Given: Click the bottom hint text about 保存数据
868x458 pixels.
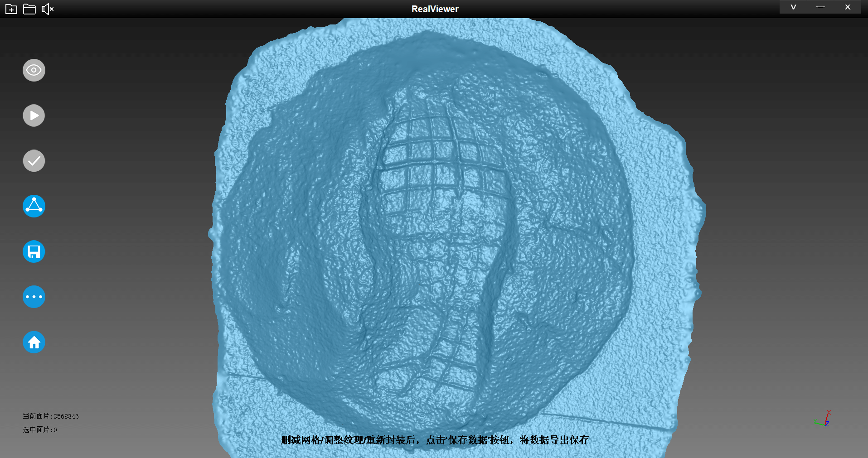Looking at the screenshot, I should click(435, 440).
